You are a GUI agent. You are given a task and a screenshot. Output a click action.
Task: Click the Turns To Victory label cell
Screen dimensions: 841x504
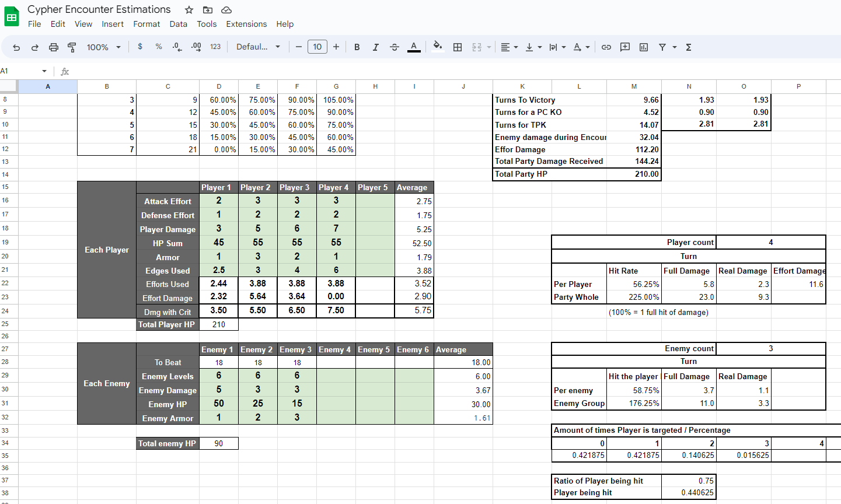coord(550,100)
